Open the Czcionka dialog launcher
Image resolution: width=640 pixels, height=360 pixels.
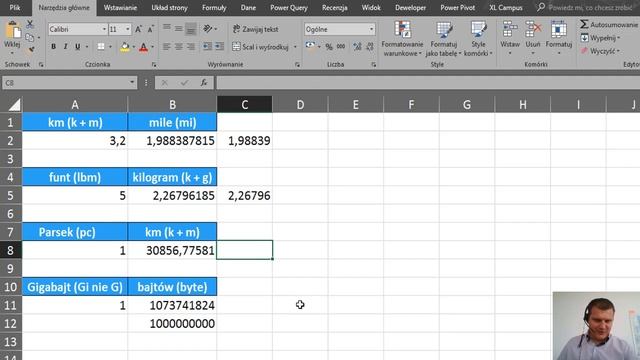(x=154, y=64)
